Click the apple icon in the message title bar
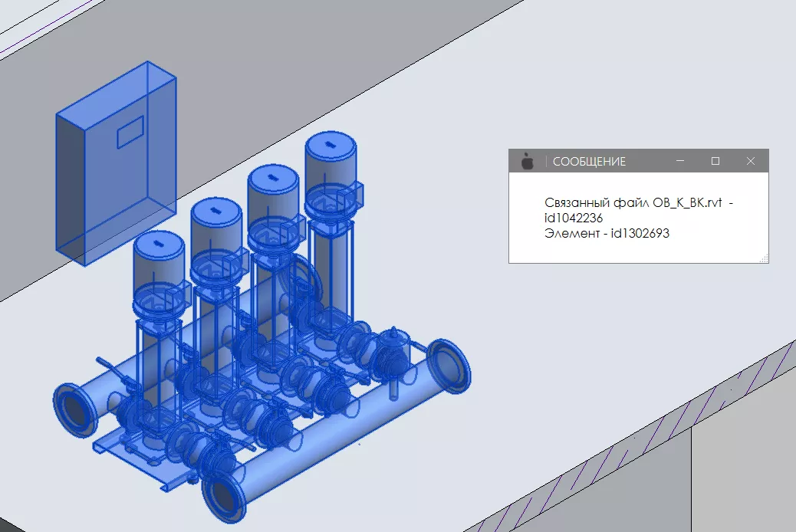Viewport: 796px width, 532px height. (x=527, y=161)
